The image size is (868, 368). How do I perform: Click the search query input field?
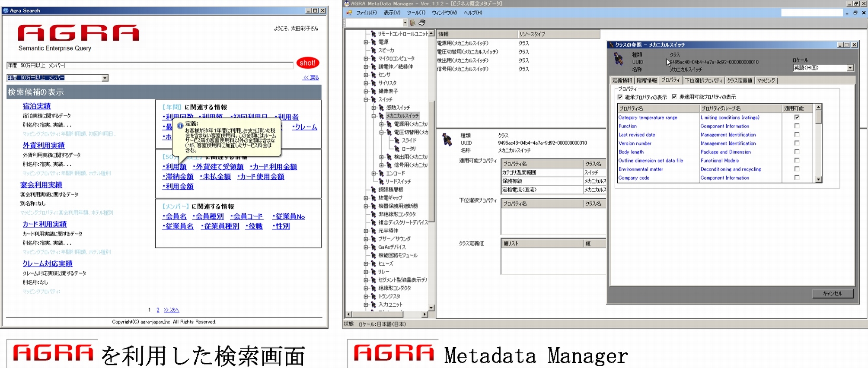[150, 65]
